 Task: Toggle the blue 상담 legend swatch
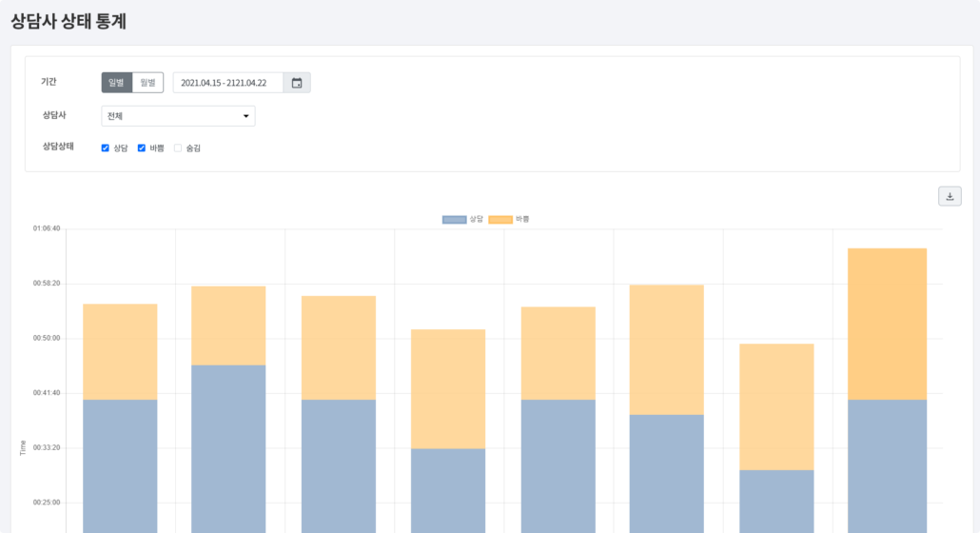tap(454, 220)
